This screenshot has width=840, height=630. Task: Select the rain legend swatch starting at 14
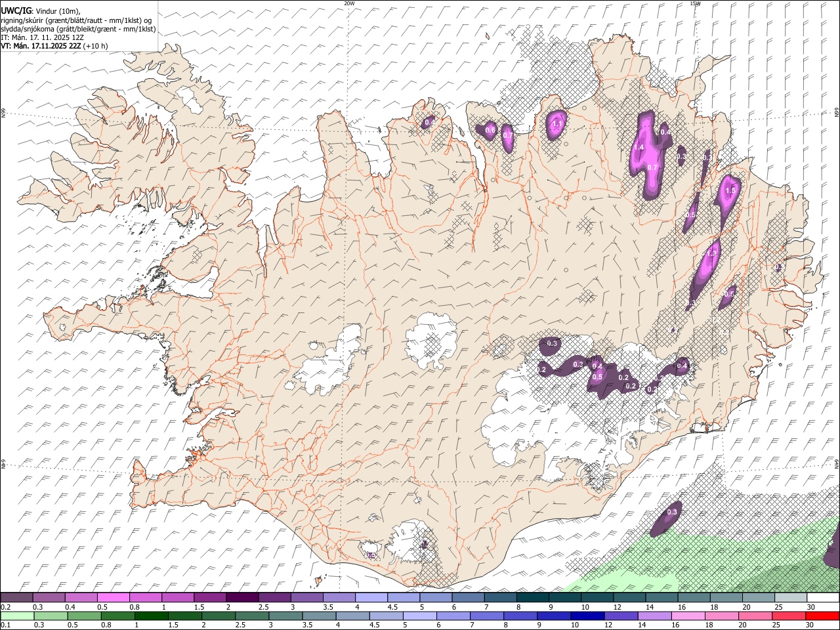click(655, 616)
